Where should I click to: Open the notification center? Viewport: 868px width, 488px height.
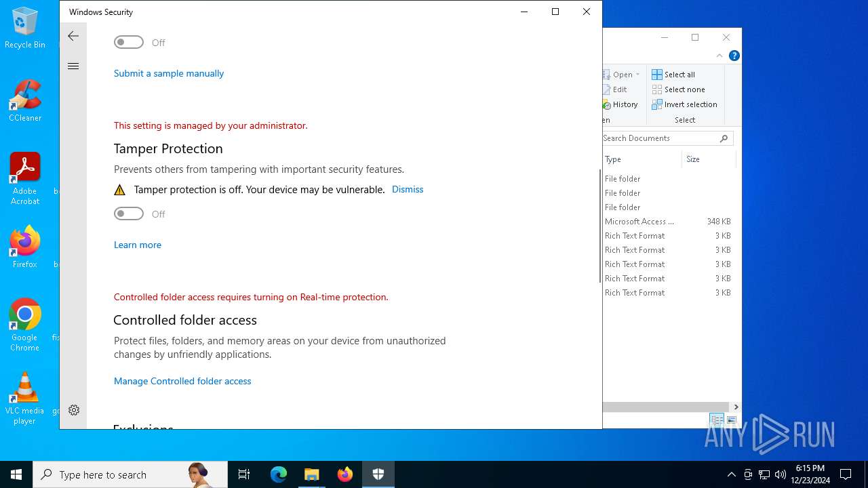click(846, 474)
